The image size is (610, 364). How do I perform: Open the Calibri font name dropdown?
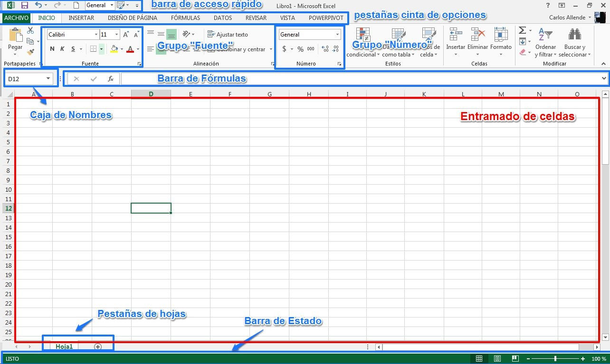coord(96,35)
